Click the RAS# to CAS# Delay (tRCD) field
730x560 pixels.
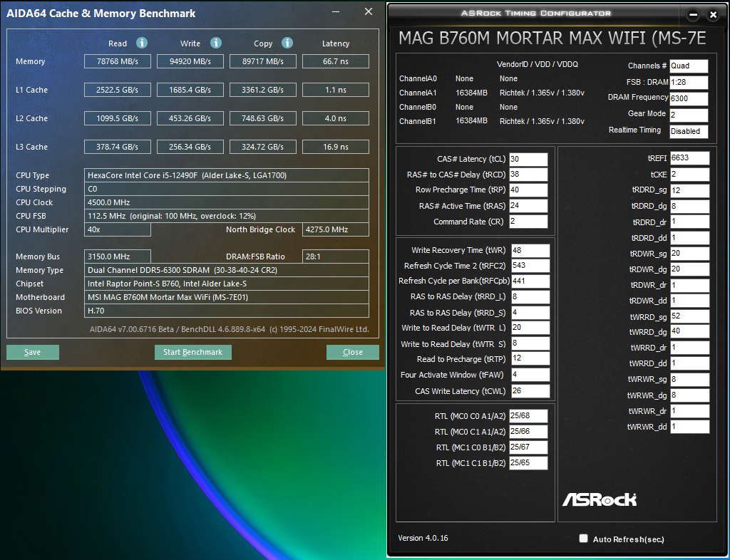coord(528,175)
